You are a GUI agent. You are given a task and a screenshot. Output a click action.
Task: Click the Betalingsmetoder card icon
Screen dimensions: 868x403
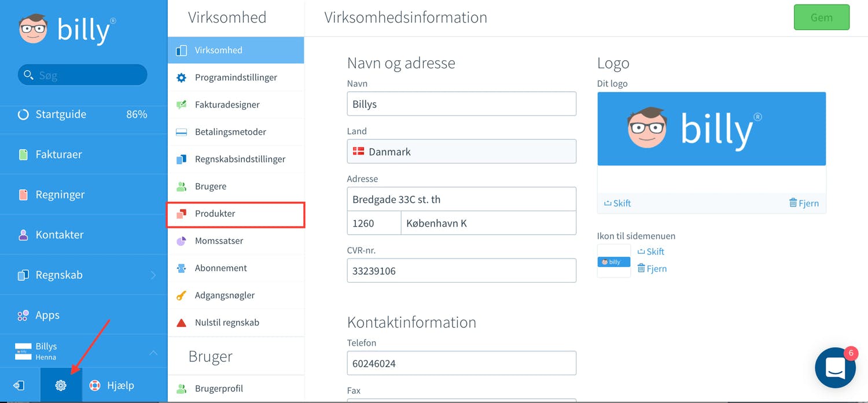181,132
